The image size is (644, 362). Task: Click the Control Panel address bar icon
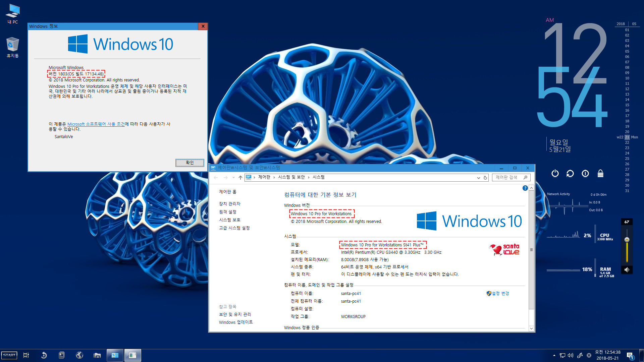(x=249, y=177)
